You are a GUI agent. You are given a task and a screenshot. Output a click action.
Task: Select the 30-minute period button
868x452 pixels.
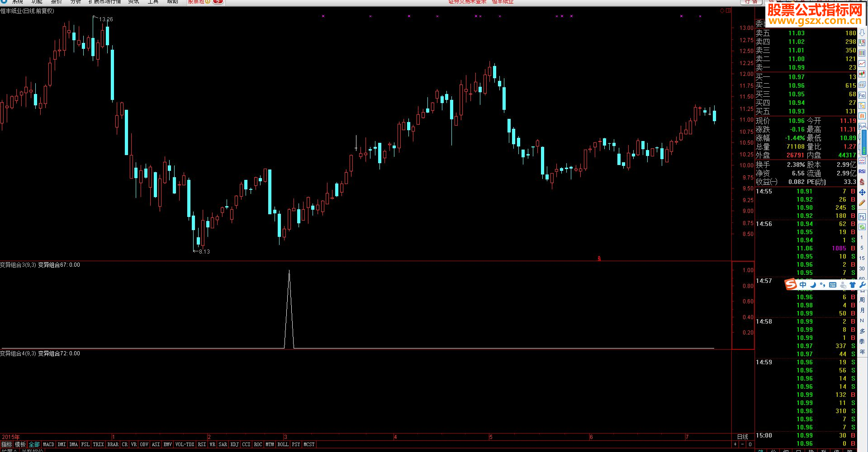click(x=862, y=268)
